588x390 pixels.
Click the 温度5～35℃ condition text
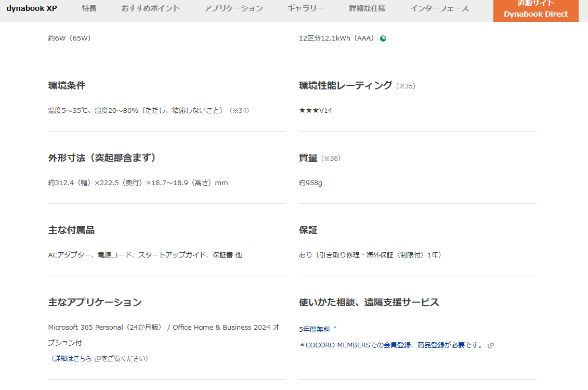[135, 111]
